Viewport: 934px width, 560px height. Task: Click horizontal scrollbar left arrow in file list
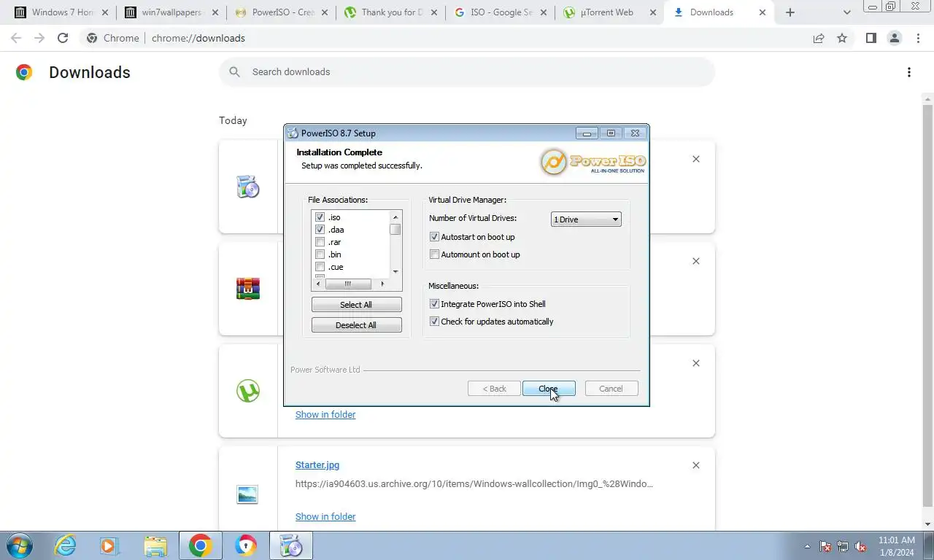(318, 284)
